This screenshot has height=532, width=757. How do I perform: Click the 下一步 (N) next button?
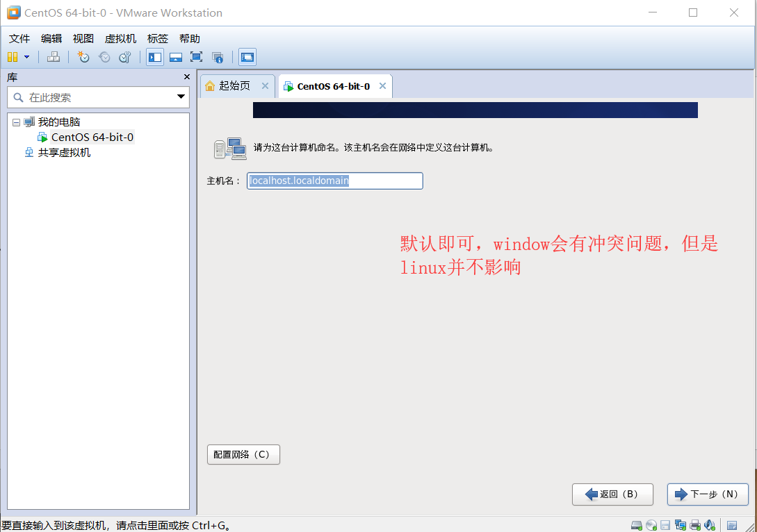pyautogui.click(x=708, y=494)
